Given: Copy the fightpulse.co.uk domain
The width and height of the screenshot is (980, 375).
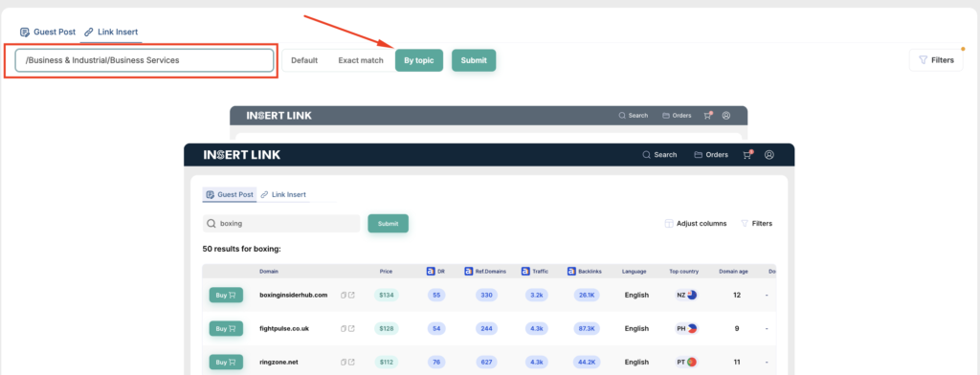Looking at the screenshot, I should 344,328.
